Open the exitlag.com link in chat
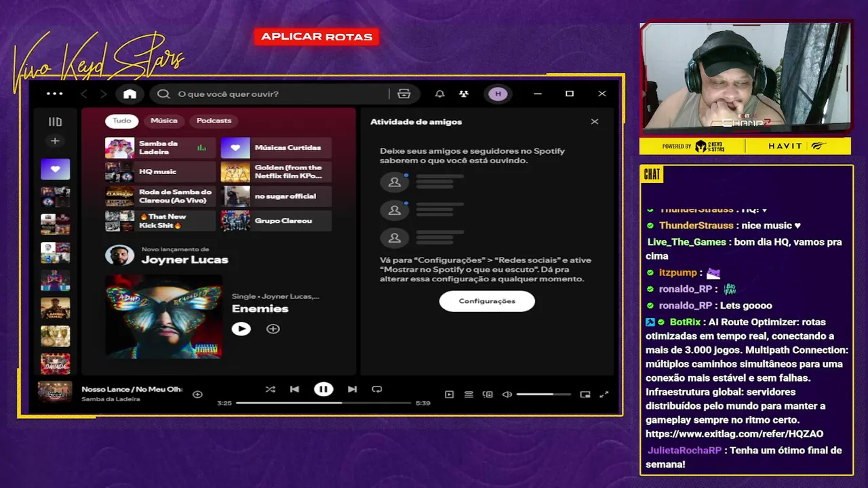The image size is (868, 488). [x=734, y=434]
